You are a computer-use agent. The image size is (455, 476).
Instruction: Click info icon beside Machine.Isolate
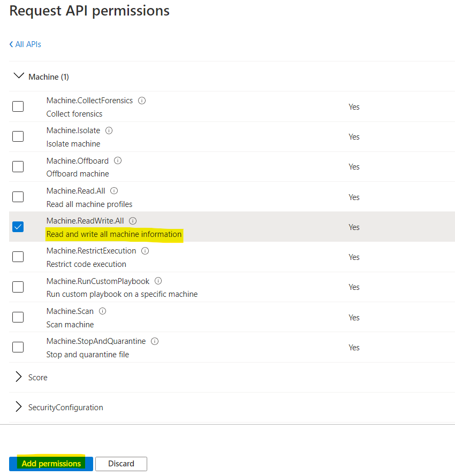click(109, 130)
